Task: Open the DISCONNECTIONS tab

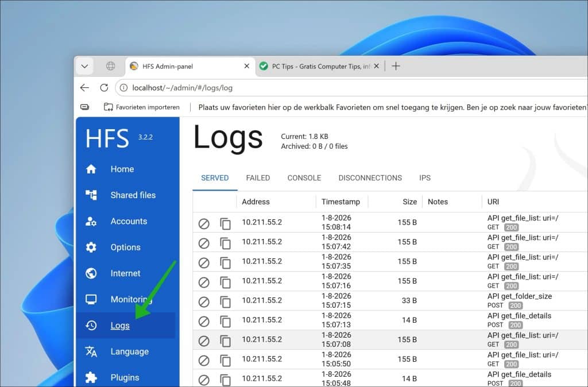Action: click(370, 178)
